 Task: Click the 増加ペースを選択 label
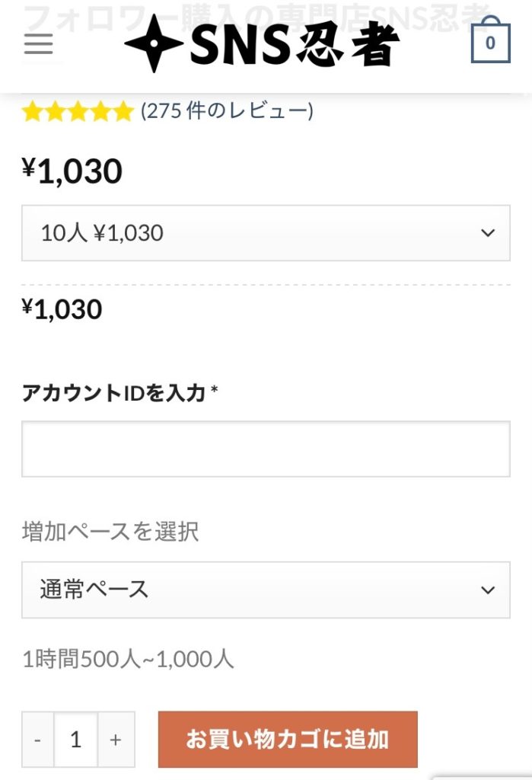click(x=110, y=531)
